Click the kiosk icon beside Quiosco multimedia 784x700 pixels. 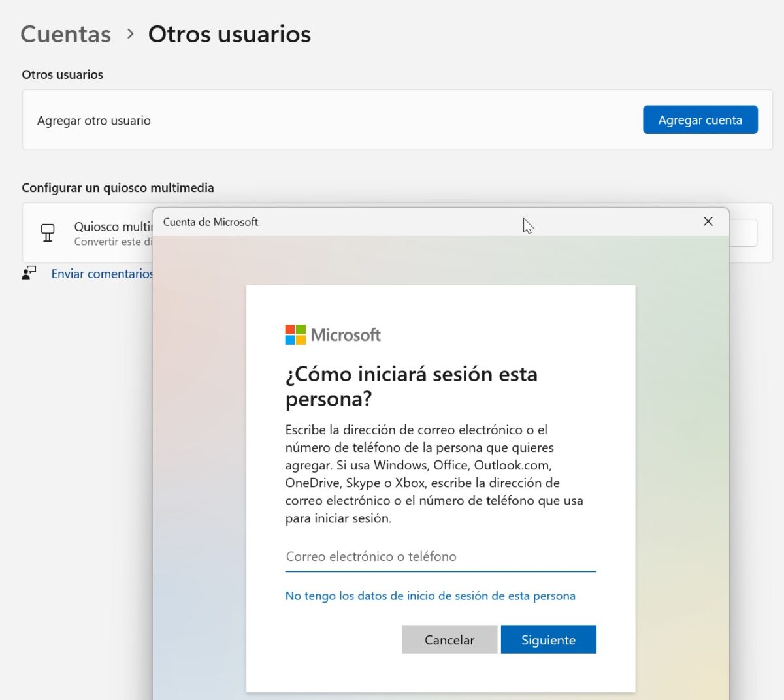point(48,232)
